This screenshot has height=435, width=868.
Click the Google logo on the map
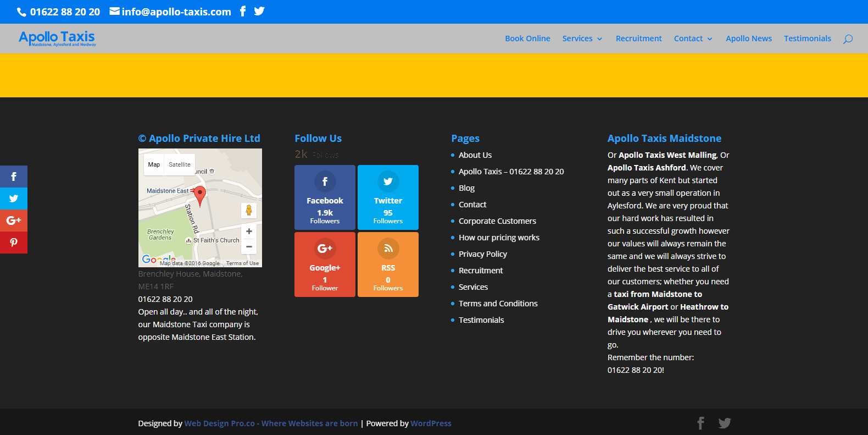point(159,260)
